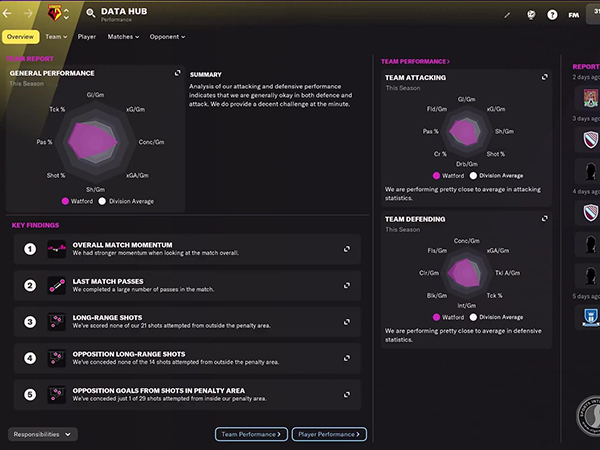Expand Opposition Goals From Shots finding
Image resolution: width=600 pixels, height=450 pixels.
(x=347, y=395)
